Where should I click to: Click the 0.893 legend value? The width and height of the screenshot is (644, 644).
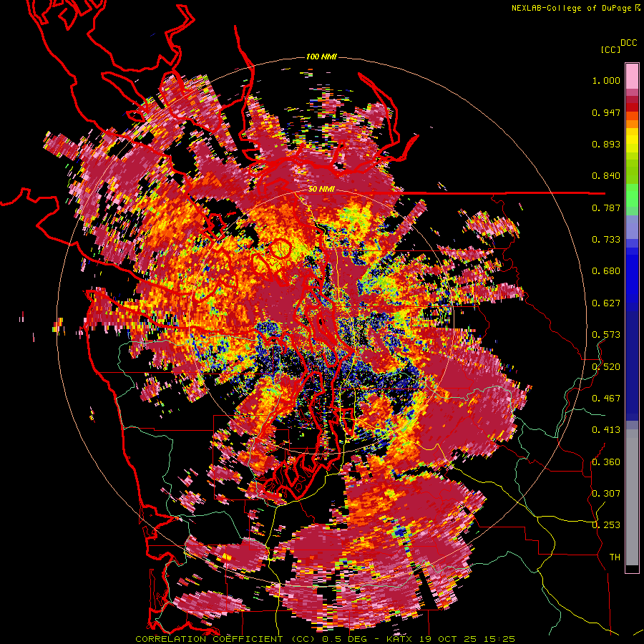pos(606,144)
